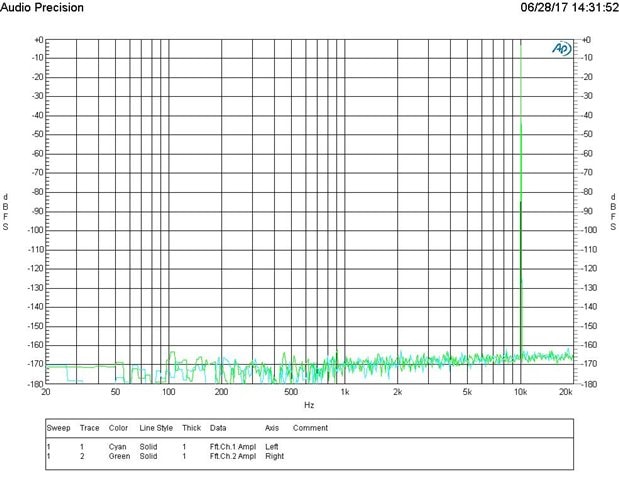Select the '200' frequency label on x-axis
619x485 pixels.
coord(221,392)
